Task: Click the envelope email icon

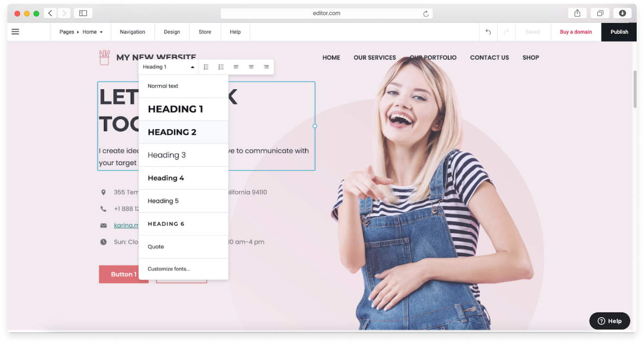Action: tap(104, 225)
